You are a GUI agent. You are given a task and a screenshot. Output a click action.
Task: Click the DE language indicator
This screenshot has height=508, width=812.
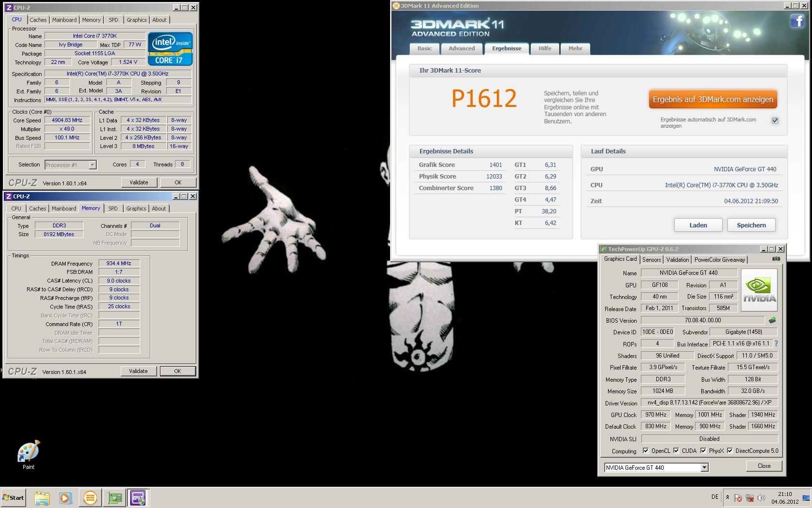coord(715,497)
